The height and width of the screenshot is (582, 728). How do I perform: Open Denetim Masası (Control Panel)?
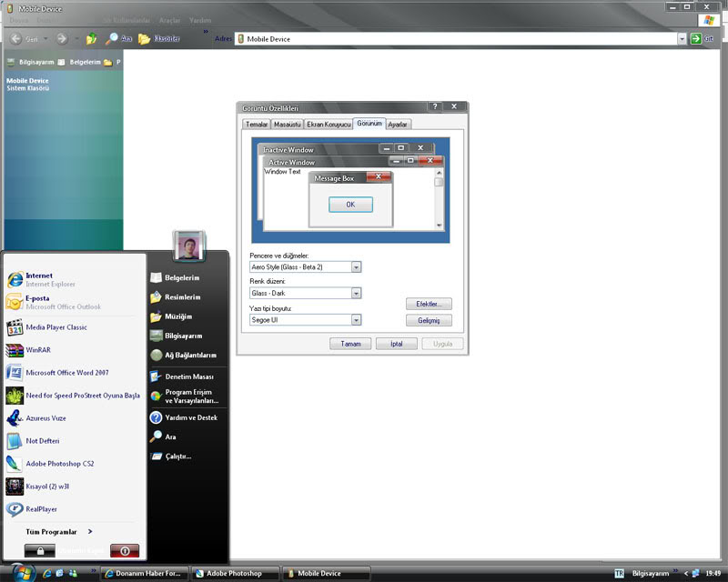pos(188,376)
